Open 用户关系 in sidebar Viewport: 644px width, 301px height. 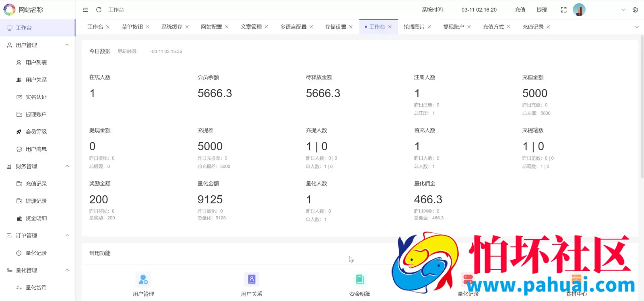click(x=37, y=80)
